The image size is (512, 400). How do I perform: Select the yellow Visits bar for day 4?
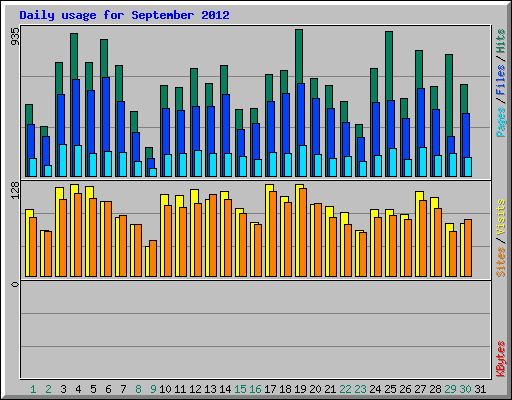pos(74,189)
